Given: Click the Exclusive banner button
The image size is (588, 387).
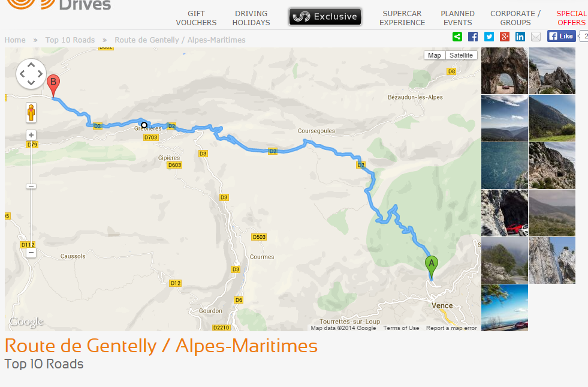Looking at the screenshot, I should 325,17.
